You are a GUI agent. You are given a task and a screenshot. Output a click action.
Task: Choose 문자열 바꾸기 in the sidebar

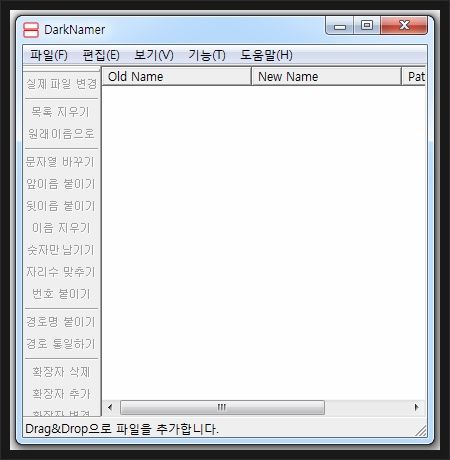click(x=61, y=162)
